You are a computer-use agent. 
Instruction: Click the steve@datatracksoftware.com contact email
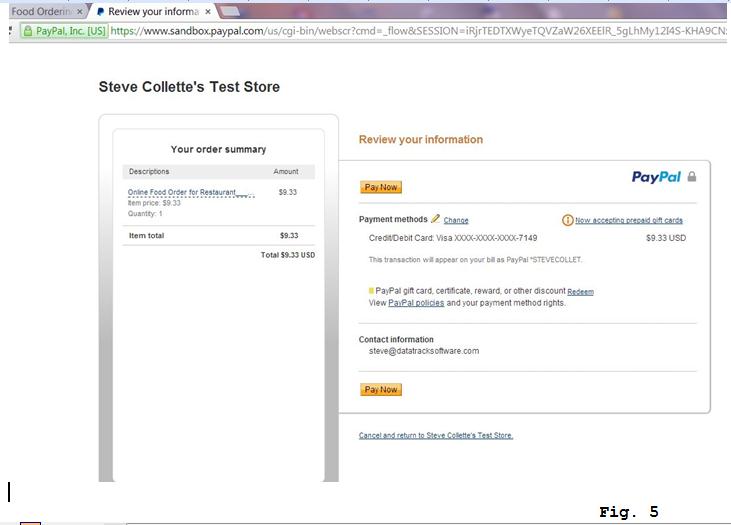point(424,351)
